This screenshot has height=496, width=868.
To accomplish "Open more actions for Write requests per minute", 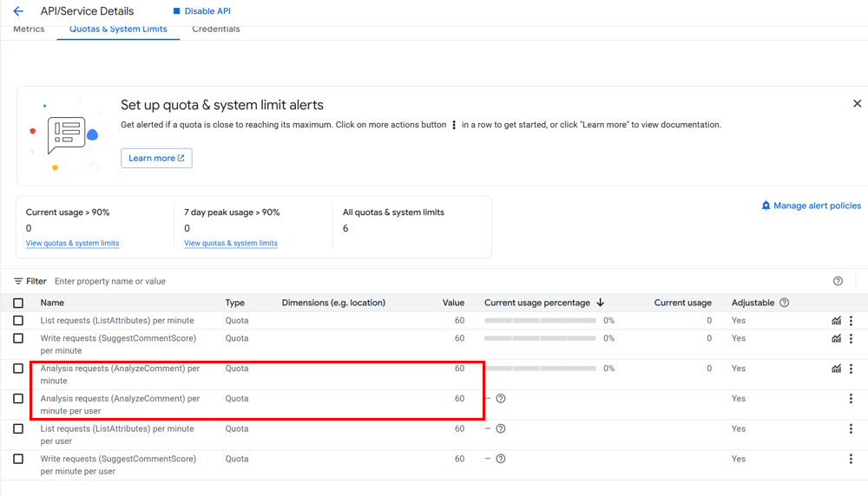I will pyautogui.click(x=851, y=338).
